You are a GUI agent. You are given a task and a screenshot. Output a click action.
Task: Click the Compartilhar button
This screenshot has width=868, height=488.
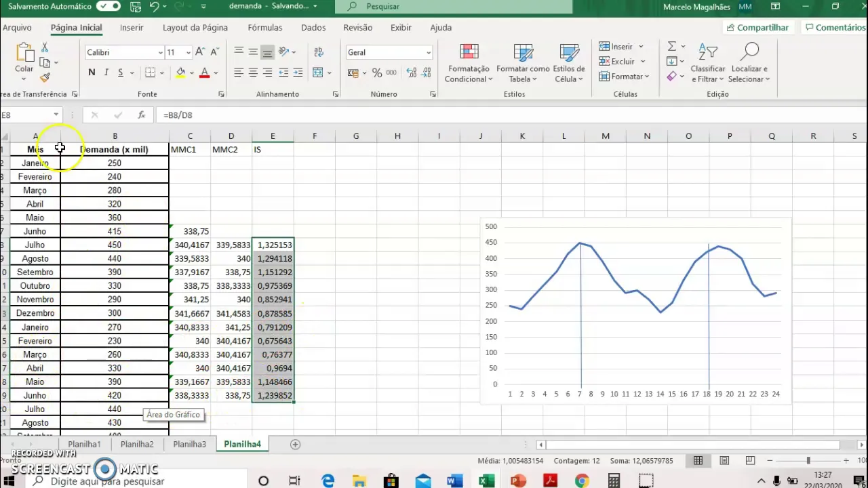click(757, 28)
